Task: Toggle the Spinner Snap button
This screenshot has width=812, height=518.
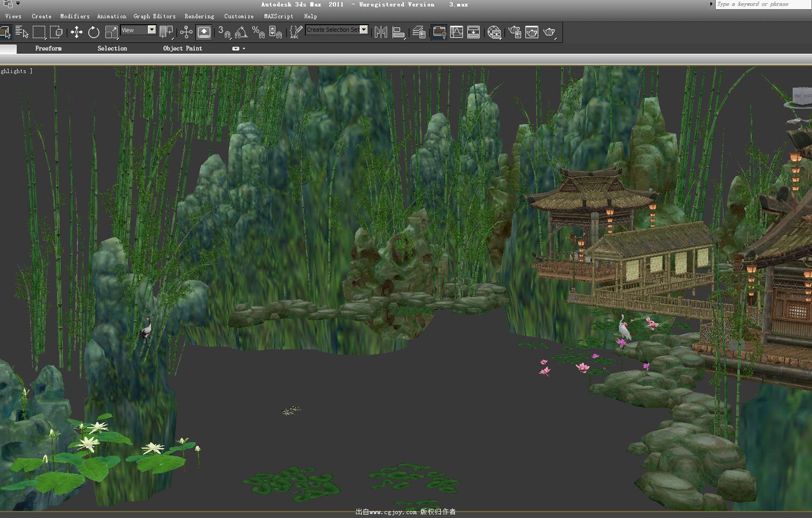Action: pos(275,32)
